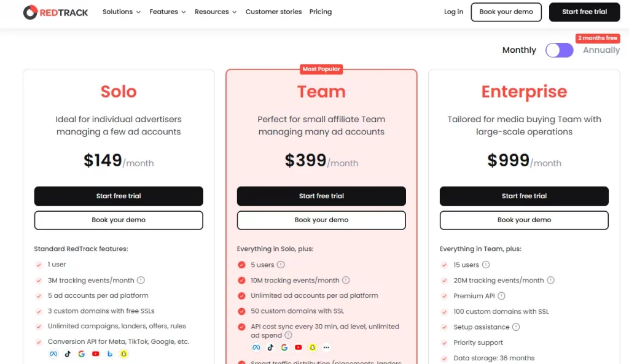Click the YouTube icon in the Solo plan
629x364 pixels.
95,354
